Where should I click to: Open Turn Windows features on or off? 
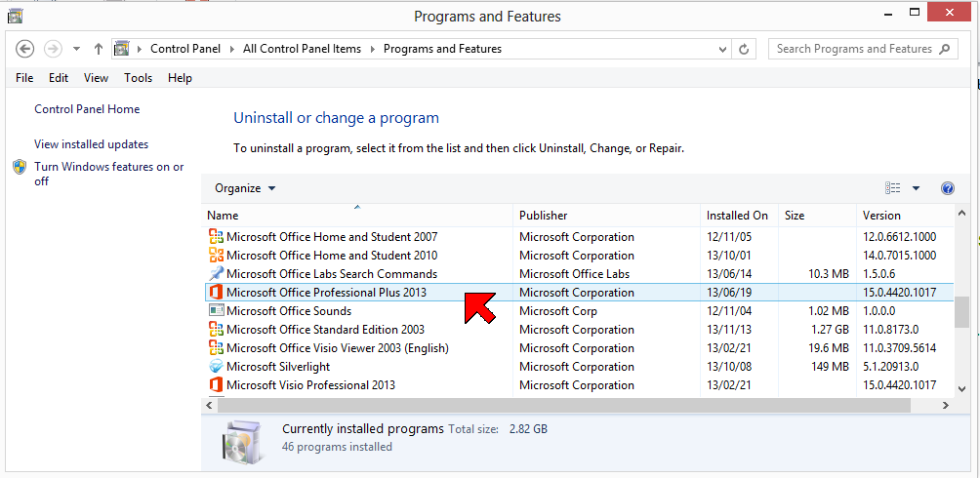point(109,175)
